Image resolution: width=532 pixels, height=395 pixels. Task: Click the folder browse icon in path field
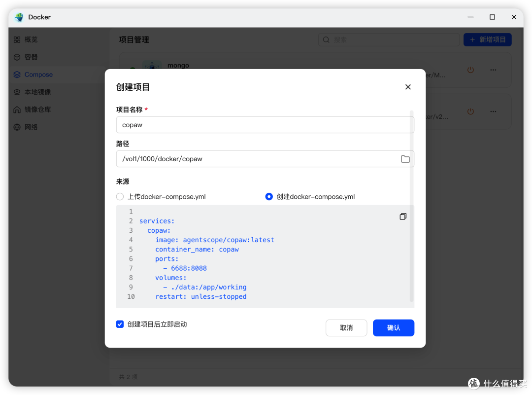pos(405,159)
